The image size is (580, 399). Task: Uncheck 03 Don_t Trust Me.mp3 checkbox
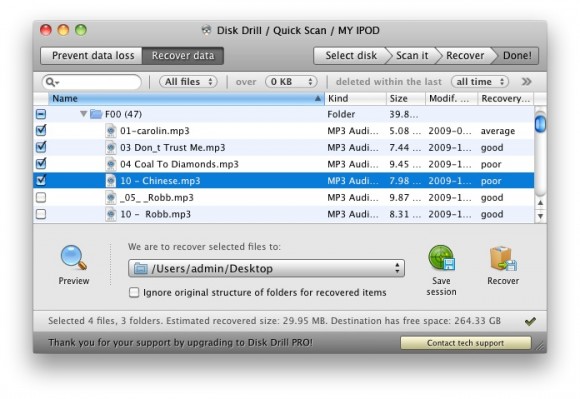click(x=41, y=147)
